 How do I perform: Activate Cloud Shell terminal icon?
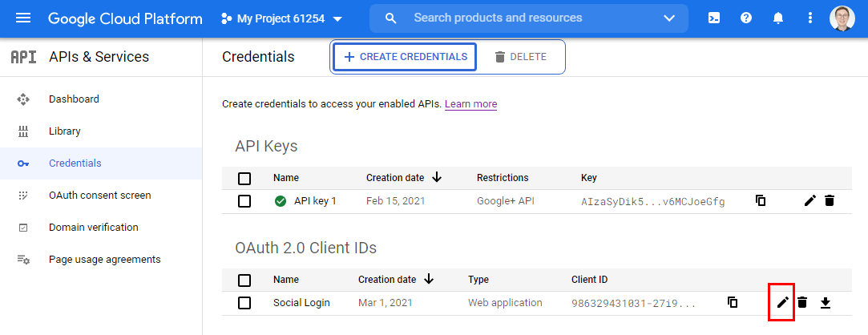click(x=714, y=18)
